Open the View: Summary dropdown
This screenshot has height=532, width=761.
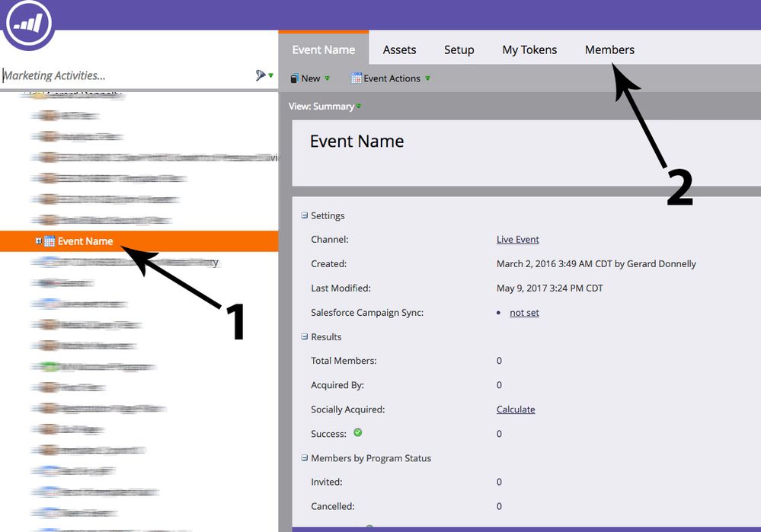click(325, 107)
